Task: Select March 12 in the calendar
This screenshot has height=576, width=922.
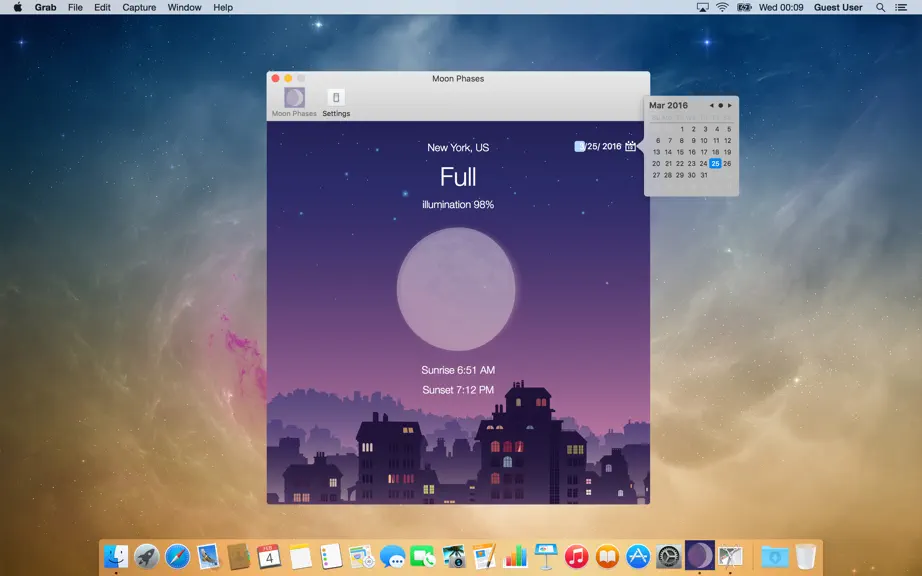Action: click(727, 140)
